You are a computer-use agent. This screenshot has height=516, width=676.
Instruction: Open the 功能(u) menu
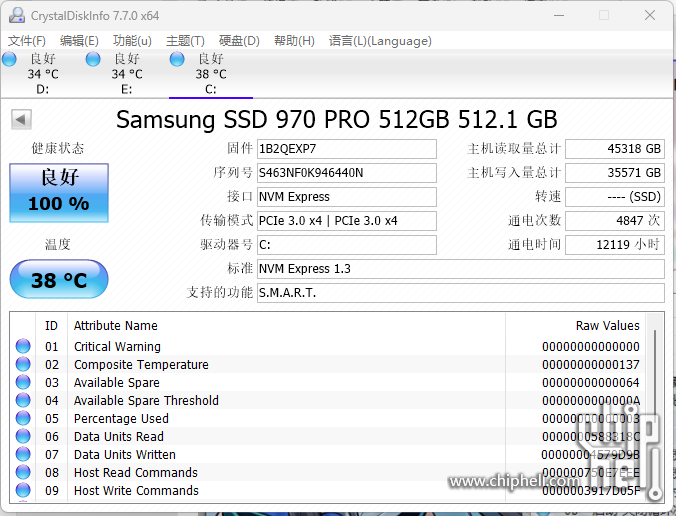pyautogui.click(x=132, y=41)
